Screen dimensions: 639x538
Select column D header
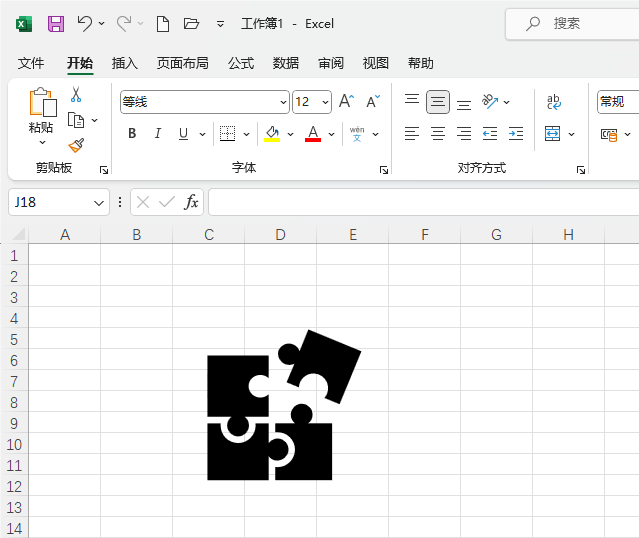280,235
